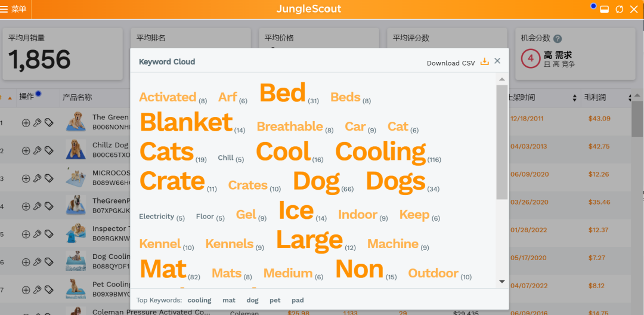Viewport: 644px width, 315px height.
Task: Click the white panel icon in the header
Action: [x=604, y=9]
